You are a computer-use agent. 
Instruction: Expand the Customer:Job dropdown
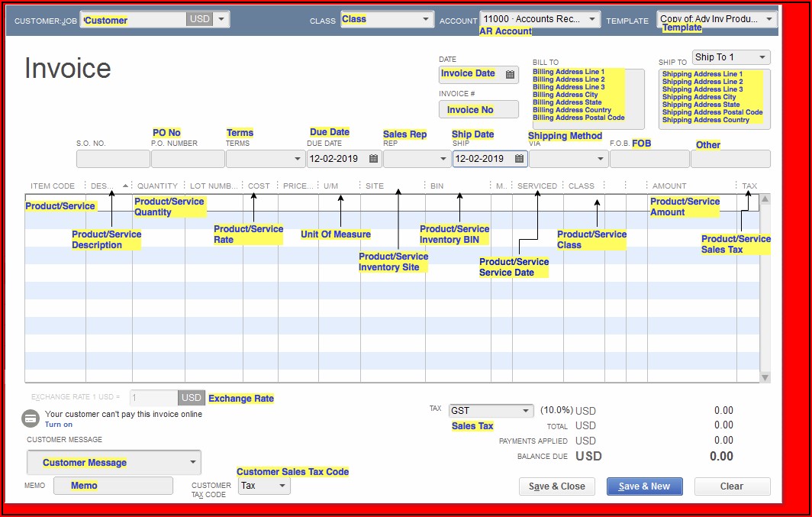point(221,19)
